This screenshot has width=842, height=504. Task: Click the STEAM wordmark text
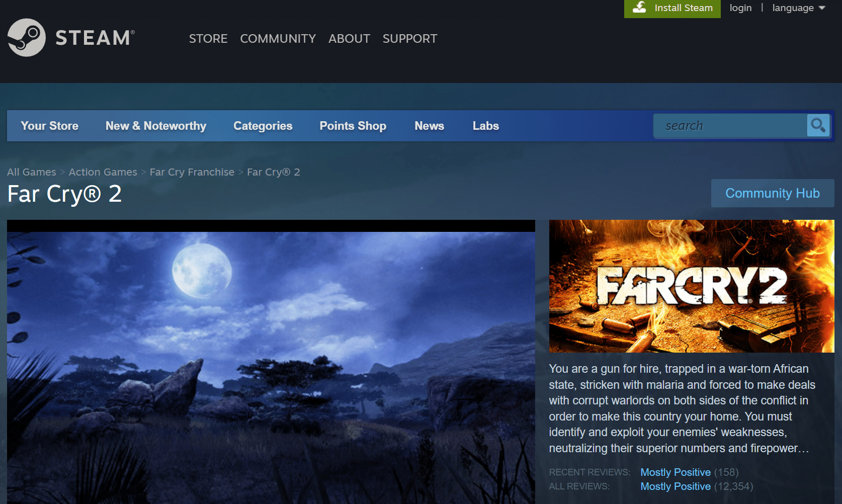pos(95,38)
